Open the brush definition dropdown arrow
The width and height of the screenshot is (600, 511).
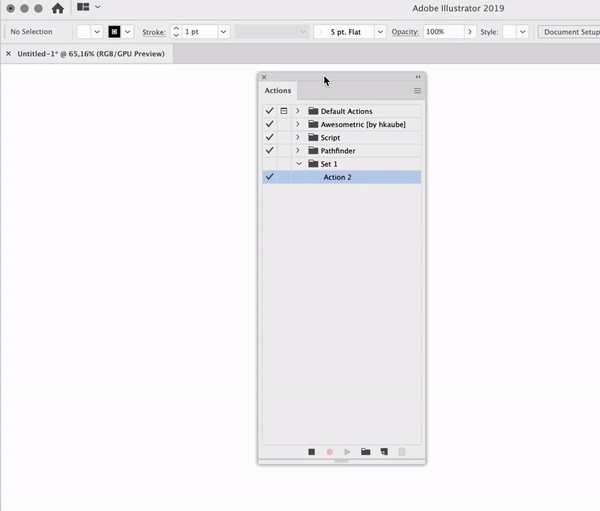[380, 32]
